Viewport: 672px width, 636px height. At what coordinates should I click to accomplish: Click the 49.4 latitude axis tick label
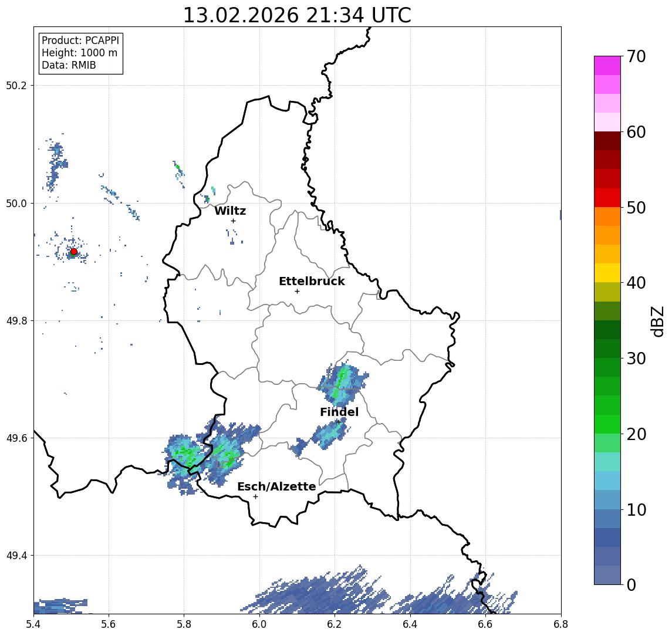tap(16, 556)
